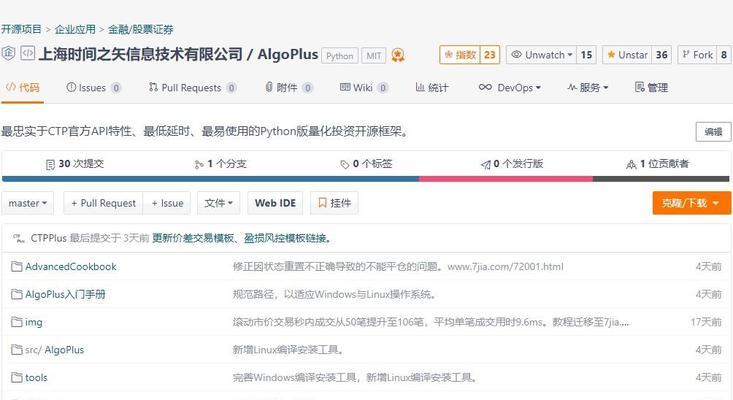View the 0 个标签 tags
The height and width of the screenshot is (400, 733).
tap(366, 164)
